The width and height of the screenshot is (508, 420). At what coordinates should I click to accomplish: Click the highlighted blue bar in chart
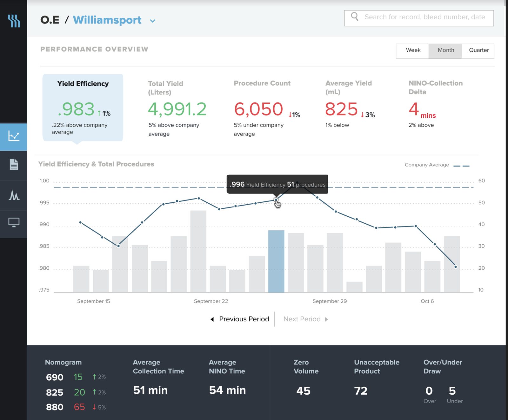pos(276,261)
